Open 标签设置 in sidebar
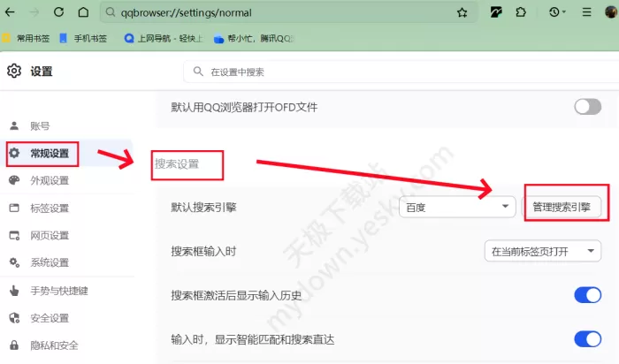Screen dimensions: 619x364 click(x=40, y=208)
